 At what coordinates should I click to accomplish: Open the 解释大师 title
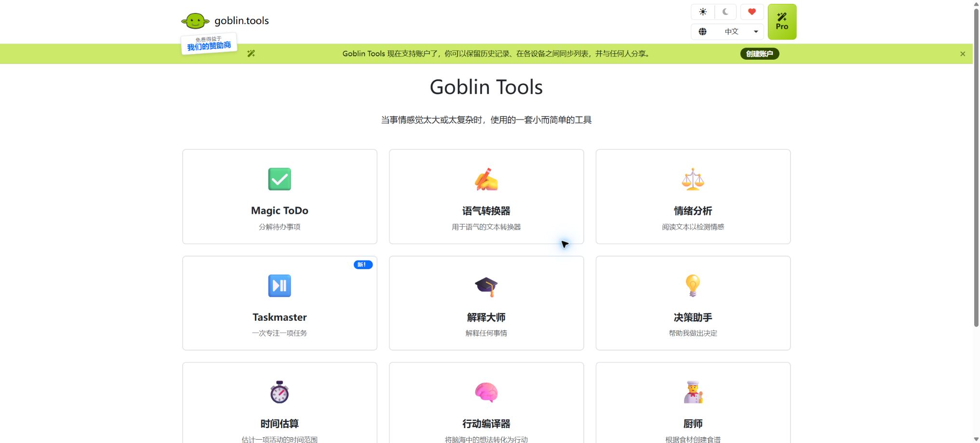[486, 317]
